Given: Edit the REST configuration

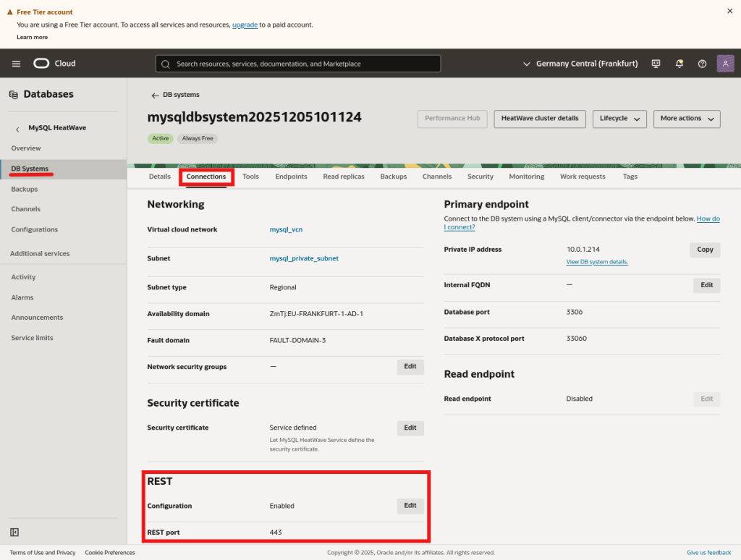Looking at the screenshot, I should (x=410, y=506).
